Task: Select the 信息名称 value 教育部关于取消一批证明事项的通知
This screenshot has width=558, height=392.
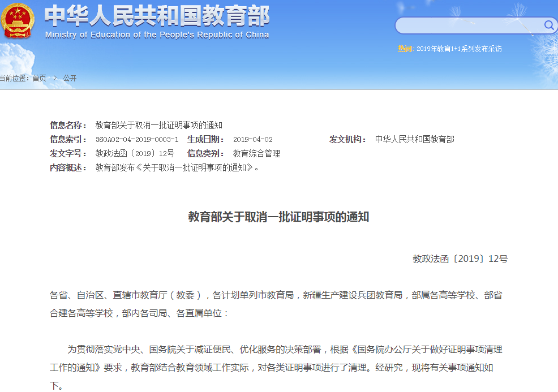Action: click(x=158, y=125)
